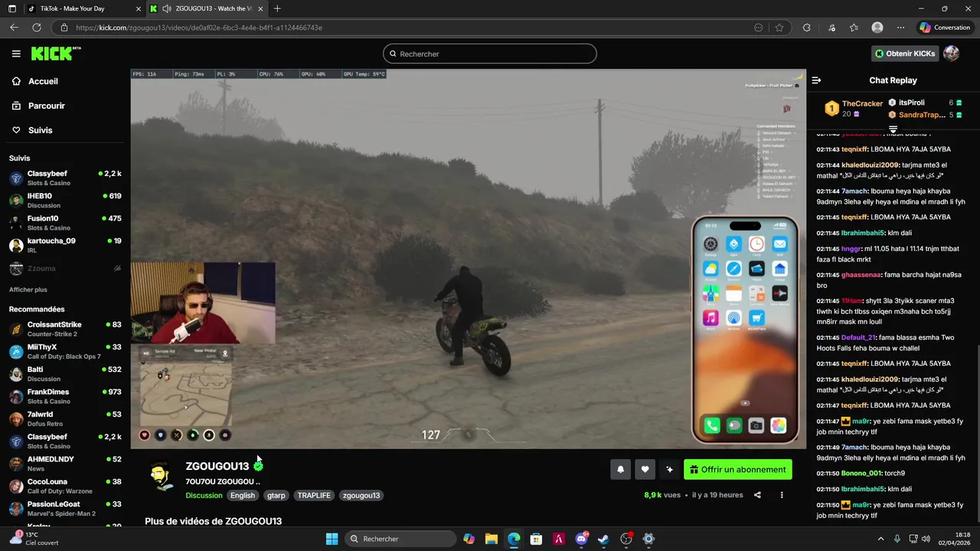The height and width of the screenshot is (551, 980).
Task: Select the gtarp tag
Action: pyautogui.click(x=276, y=495)
